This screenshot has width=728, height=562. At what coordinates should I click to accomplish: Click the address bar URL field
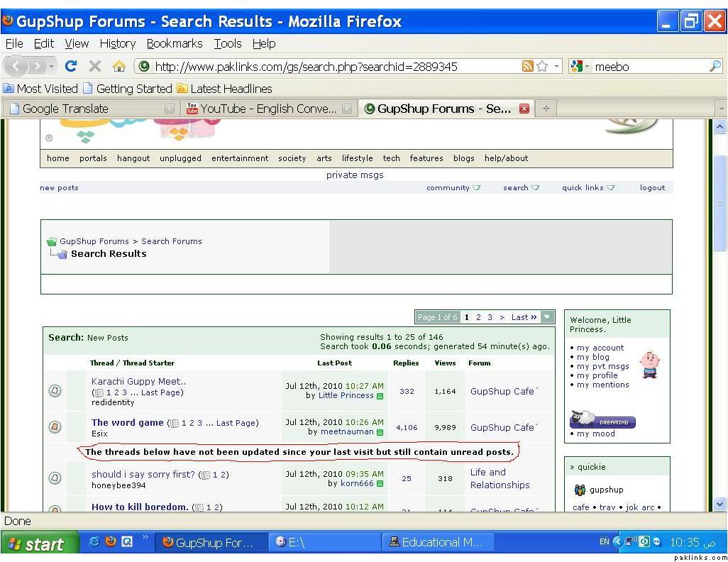[x=326, y=67]
